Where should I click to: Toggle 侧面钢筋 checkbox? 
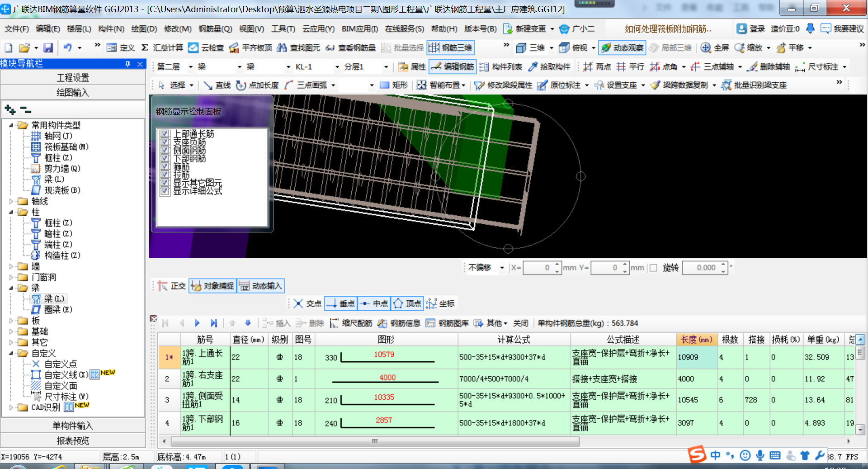tap(165, 150)
